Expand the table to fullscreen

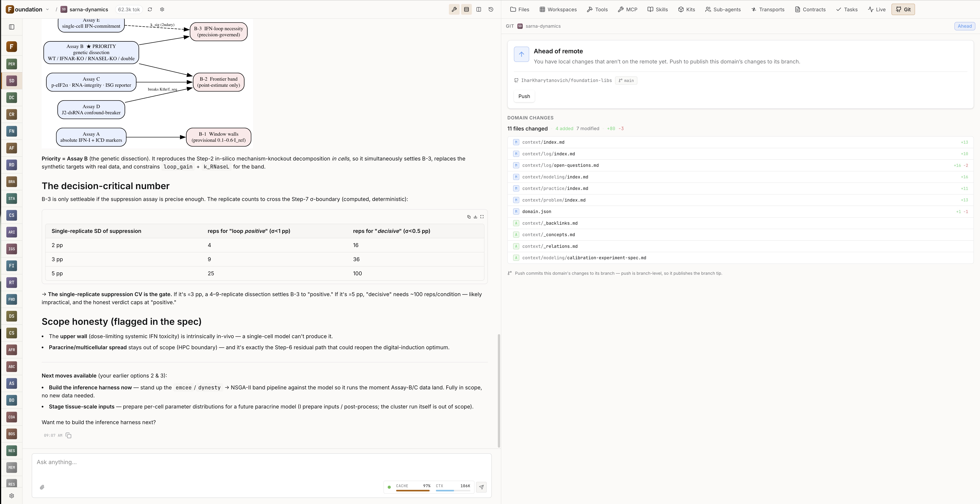click(482, 217)
